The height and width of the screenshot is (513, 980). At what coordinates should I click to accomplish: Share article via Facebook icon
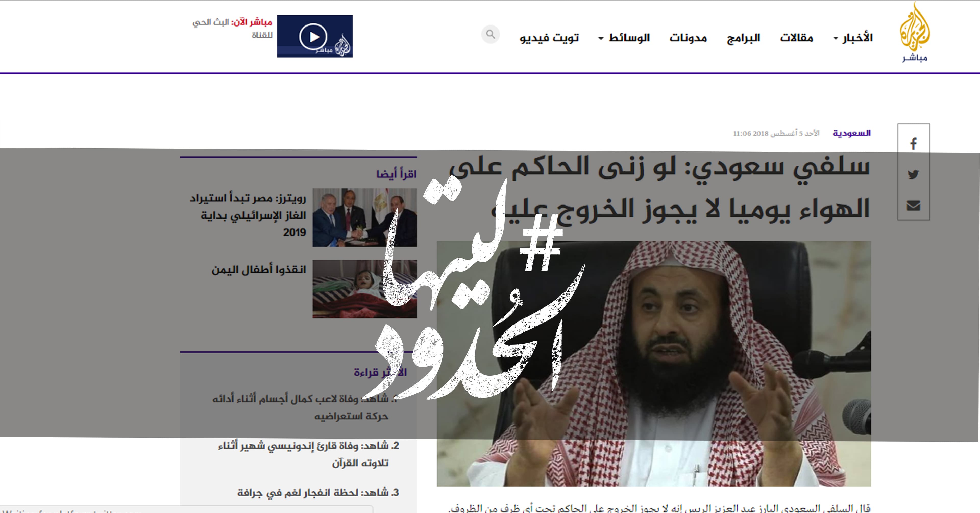(913, 144)
